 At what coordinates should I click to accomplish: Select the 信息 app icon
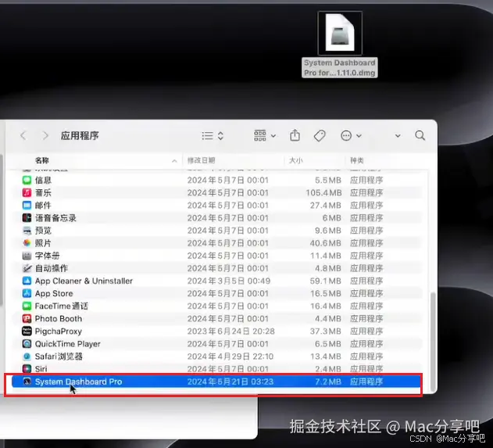point(27,180)
